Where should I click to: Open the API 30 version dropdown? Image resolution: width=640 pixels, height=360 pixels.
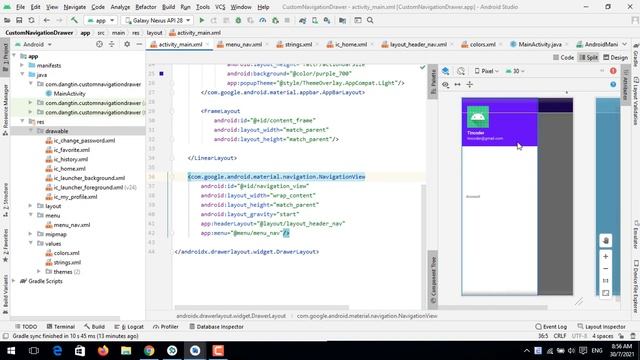tap(515, 71)
